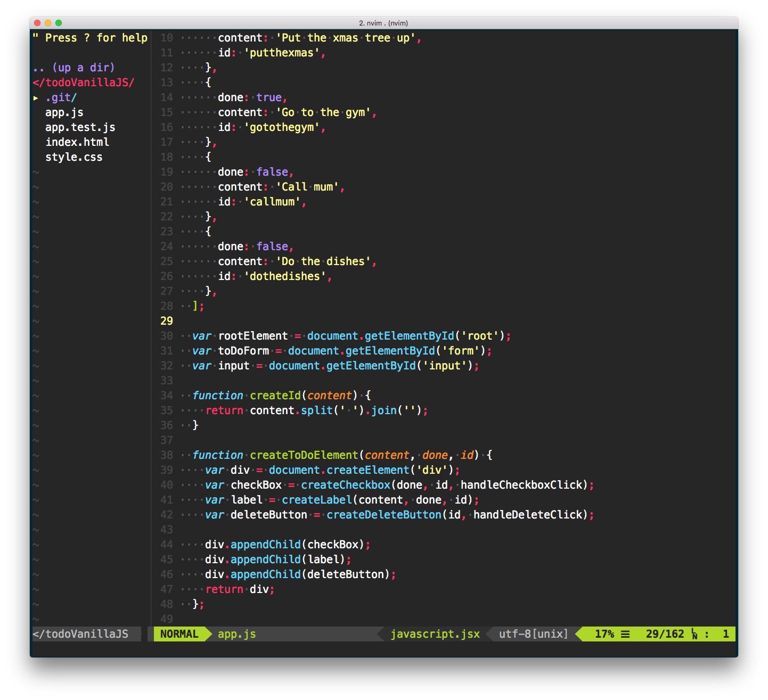Viewport: 768px width, 700px height.
Task: Click the macOS green maximize button
Action: [59, 23]
